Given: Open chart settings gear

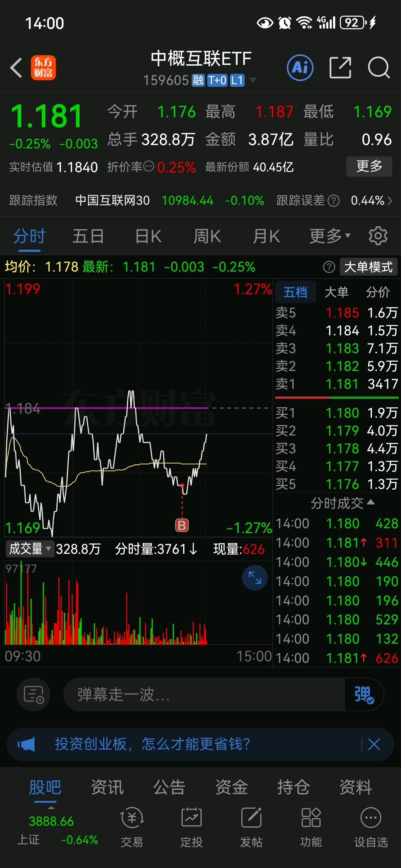Looking at the screenshot, I should [x=378, y=236].
